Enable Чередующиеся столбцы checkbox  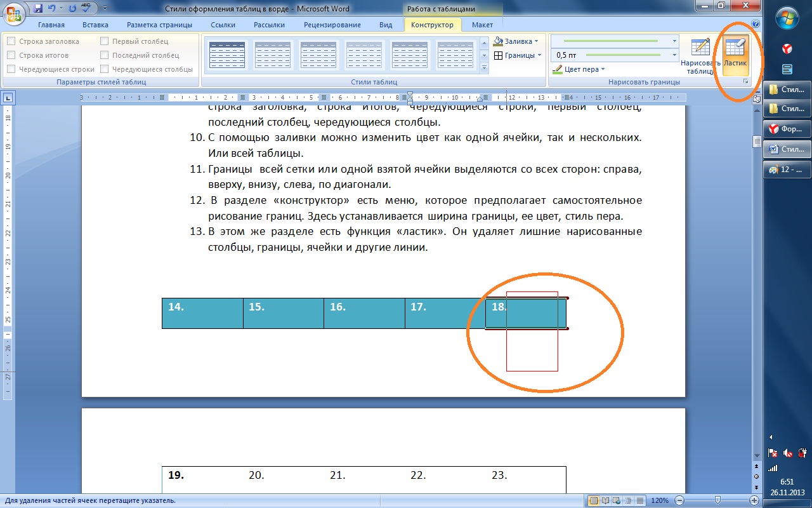[105, 69]
